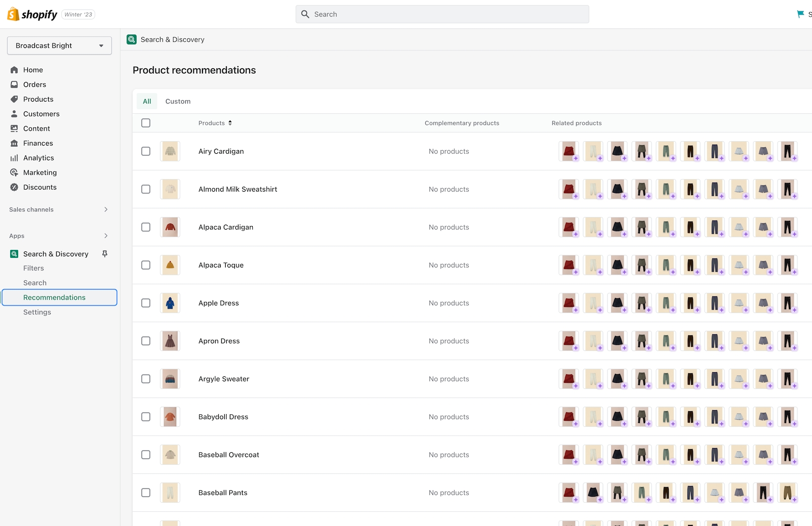Viewport: 812px width, 526px height.
Task: Open Home via its house icon
Action: (14, 70)
